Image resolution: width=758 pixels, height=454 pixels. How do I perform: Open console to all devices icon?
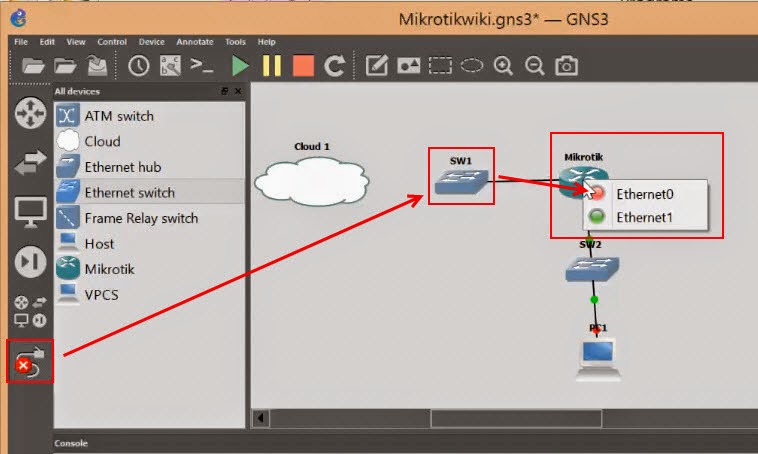[x=202, y=65]
